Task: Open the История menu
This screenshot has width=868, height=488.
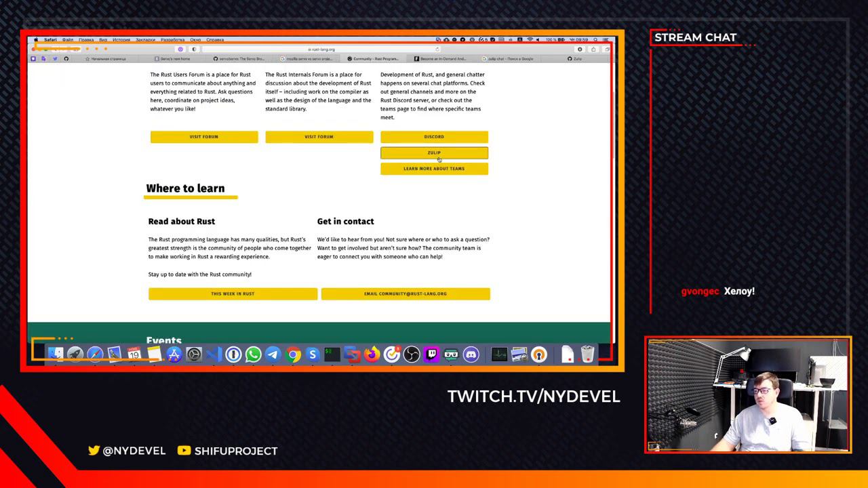Action: click(x=121, y=40)
